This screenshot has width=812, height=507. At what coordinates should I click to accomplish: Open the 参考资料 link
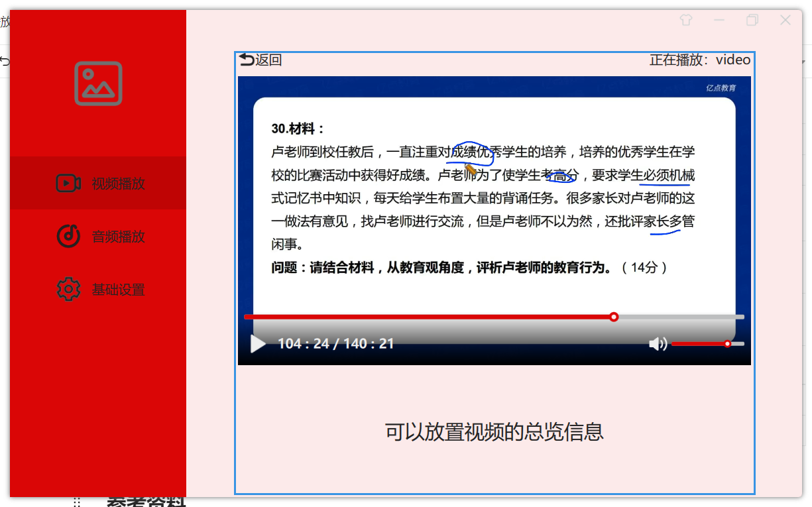(x=147, y=502)
